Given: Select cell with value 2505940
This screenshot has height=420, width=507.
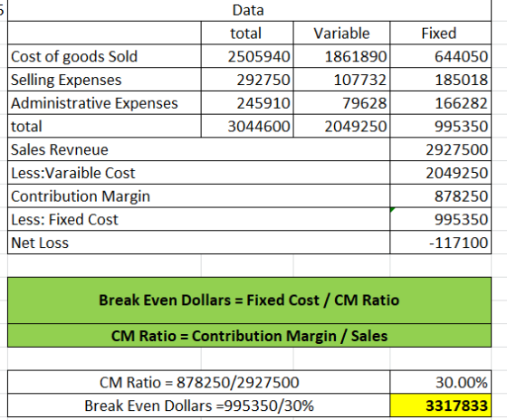Looking at the screenshot, I should [247, 56].
